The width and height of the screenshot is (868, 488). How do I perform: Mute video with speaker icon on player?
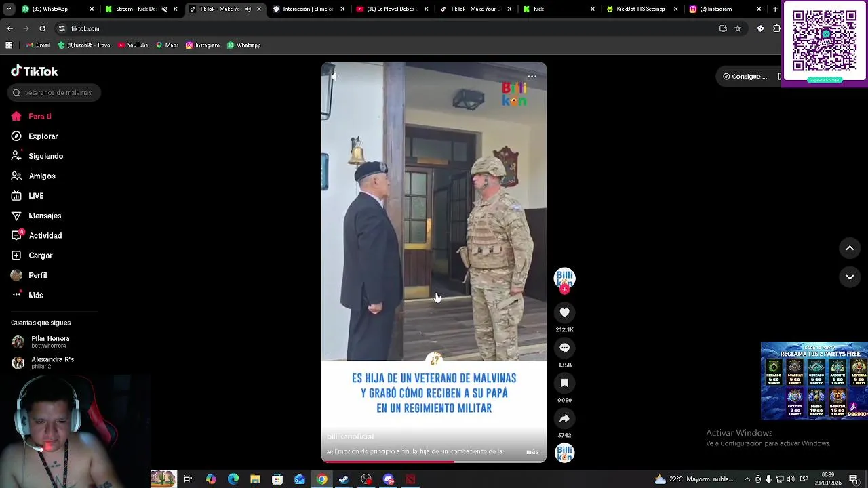334,76
